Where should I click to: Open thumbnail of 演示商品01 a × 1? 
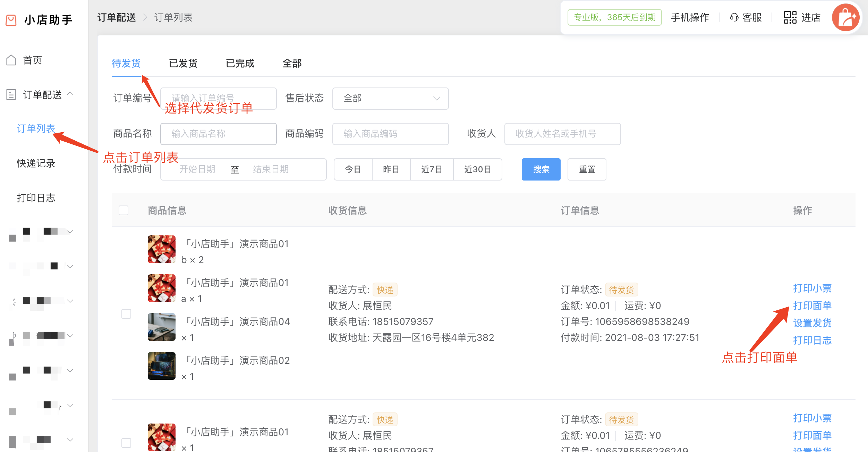click(162, 288)
